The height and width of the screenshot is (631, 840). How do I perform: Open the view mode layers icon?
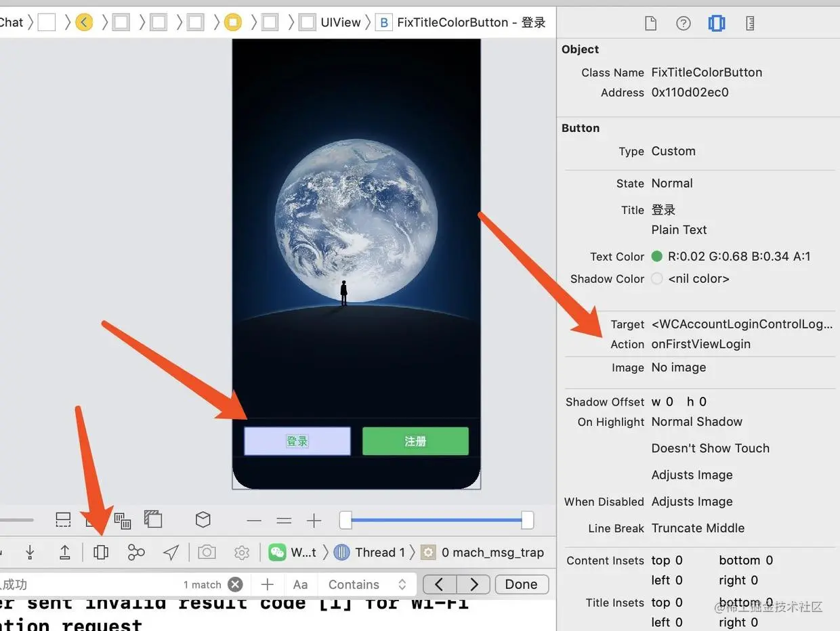154,519
